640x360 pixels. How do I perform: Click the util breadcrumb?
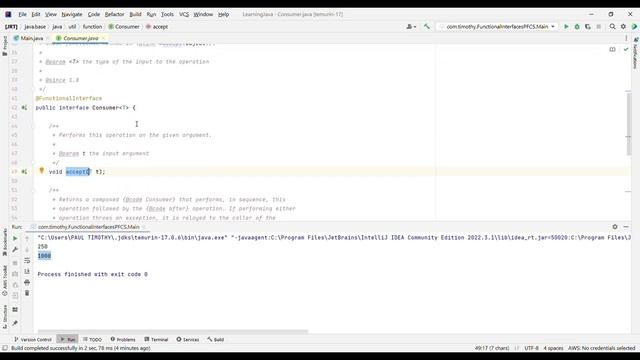pos(72,27)
